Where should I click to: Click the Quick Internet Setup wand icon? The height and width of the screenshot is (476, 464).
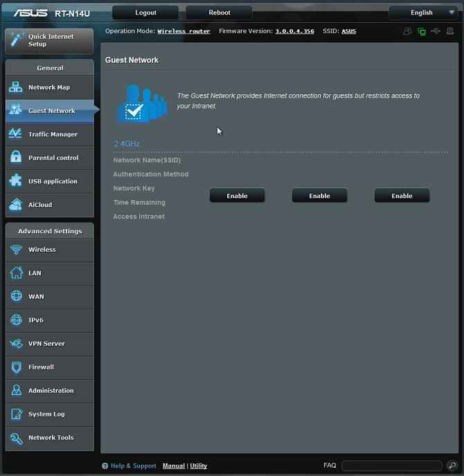[x=17, y=40]
